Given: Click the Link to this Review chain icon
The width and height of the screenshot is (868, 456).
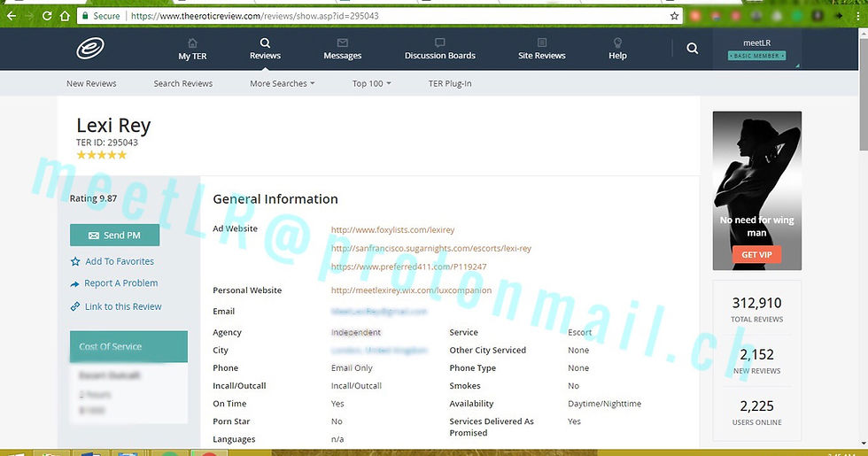Looking at the screenshot, I should point(75,306).
